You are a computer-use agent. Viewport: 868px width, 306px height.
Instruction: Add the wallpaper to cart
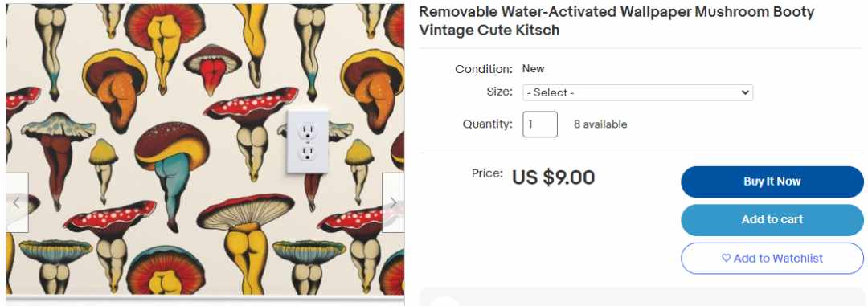tap(772, 220)
